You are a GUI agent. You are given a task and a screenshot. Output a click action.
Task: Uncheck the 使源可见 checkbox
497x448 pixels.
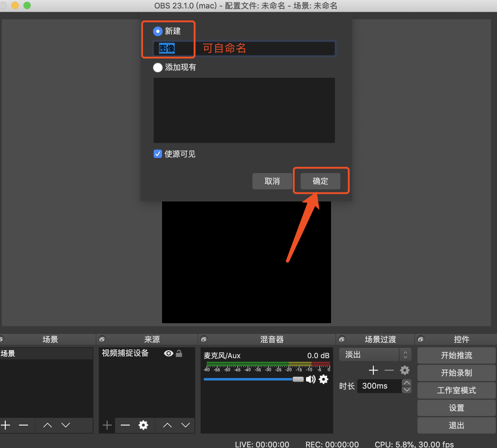click(x=158, y=154)
